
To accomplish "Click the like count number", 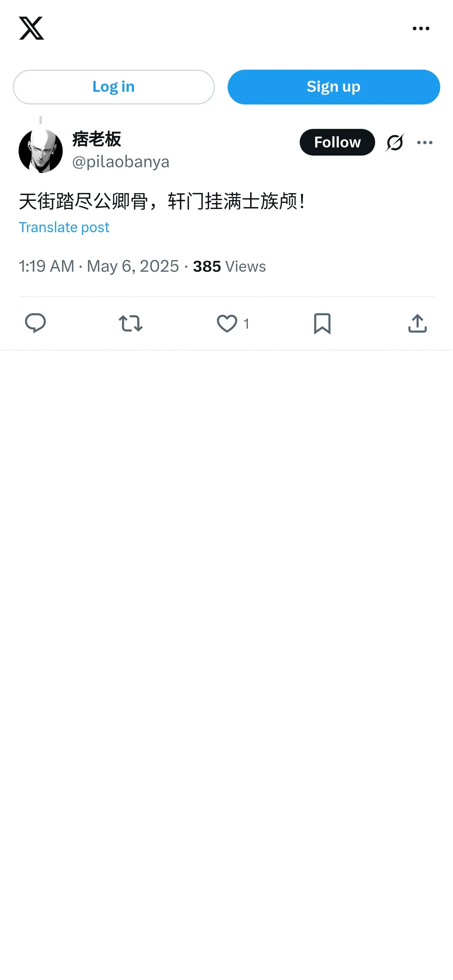I will 246,324.
